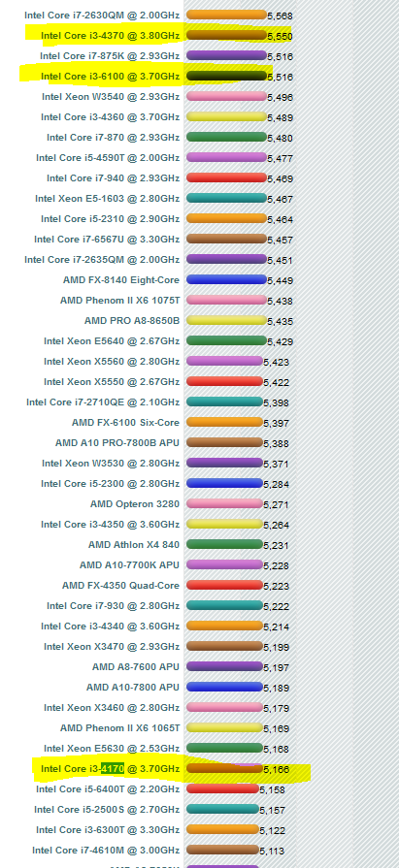The height and width of the screenshot is (868, 399).
Task: Click the Intel Core i7-875K @ 2.93GHz entry
Action: point(110,56)
